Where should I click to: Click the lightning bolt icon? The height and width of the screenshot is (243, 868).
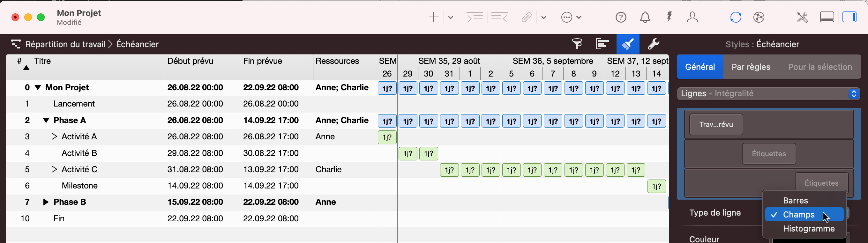tap(669, 17)
